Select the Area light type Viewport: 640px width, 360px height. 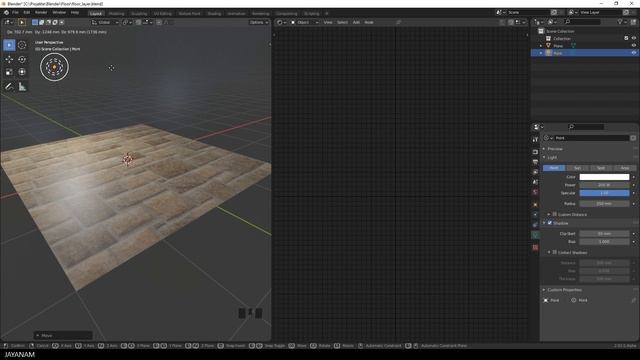click(624, 168)
